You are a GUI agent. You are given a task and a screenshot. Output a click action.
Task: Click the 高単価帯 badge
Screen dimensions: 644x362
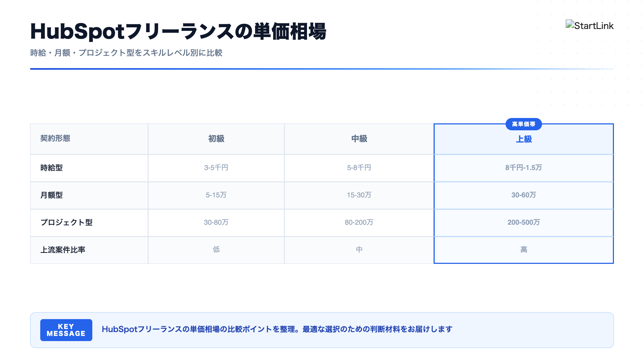click(x=524, y=124)
